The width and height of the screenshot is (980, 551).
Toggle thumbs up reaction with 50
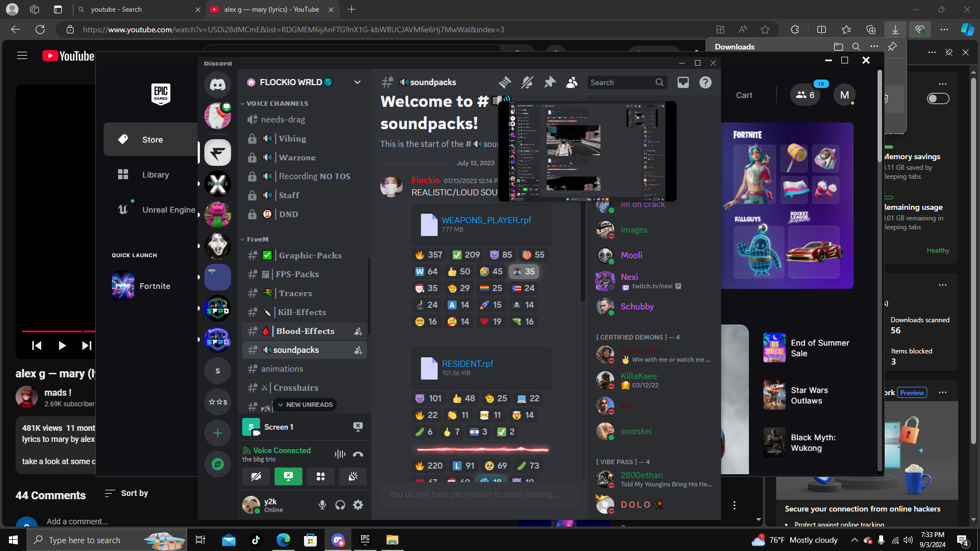(x=459, y=272)
